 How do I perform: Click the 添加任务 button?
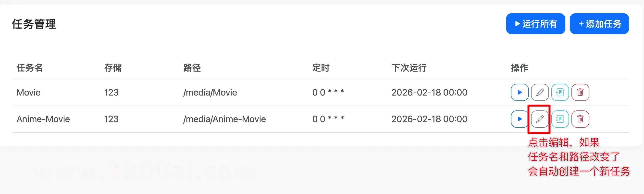coord(599,24)
